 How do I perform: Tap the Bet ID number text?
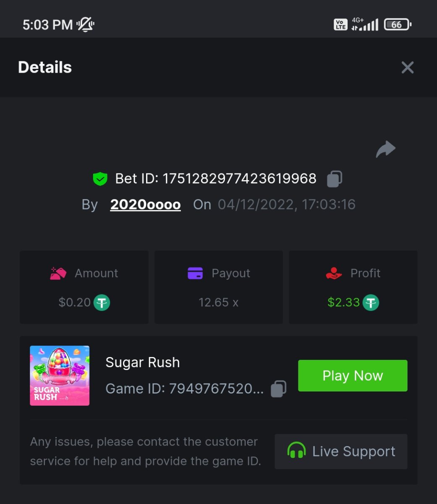tap(239, 178)
